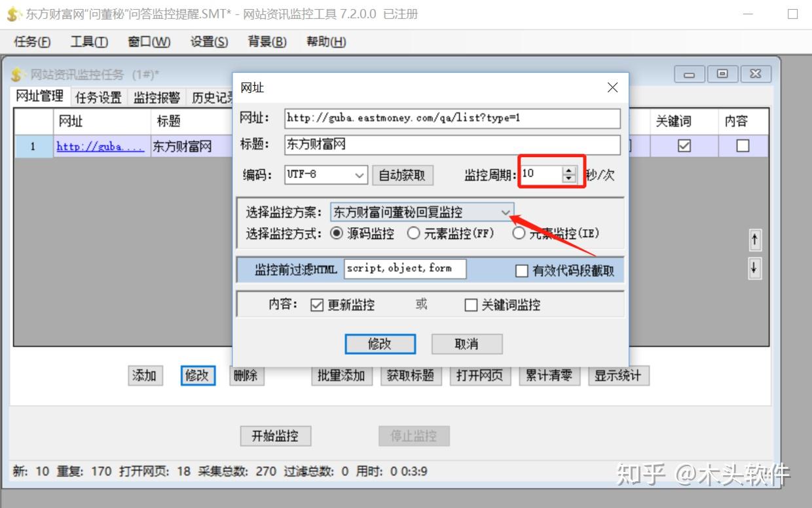
Task: Click the 监控前过滤HTML text field
Action: pyautogui.click(x=405, y=268)
